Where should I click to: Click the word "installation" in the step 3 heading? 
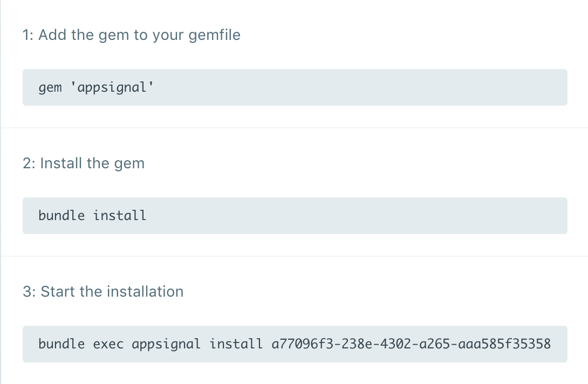tap(145, 292)
